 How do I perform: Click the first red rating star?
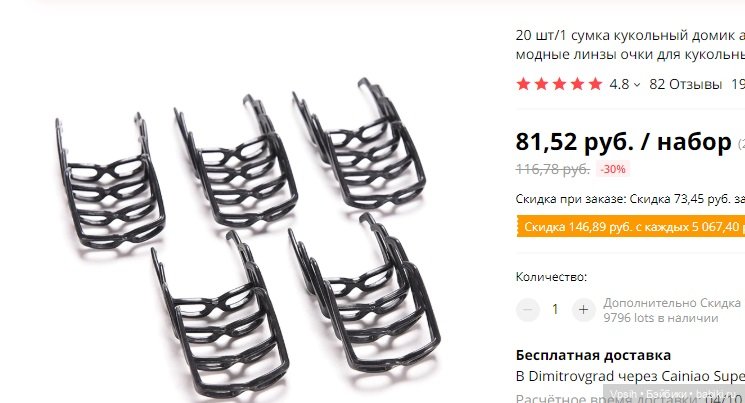click(x=523, y=84)
